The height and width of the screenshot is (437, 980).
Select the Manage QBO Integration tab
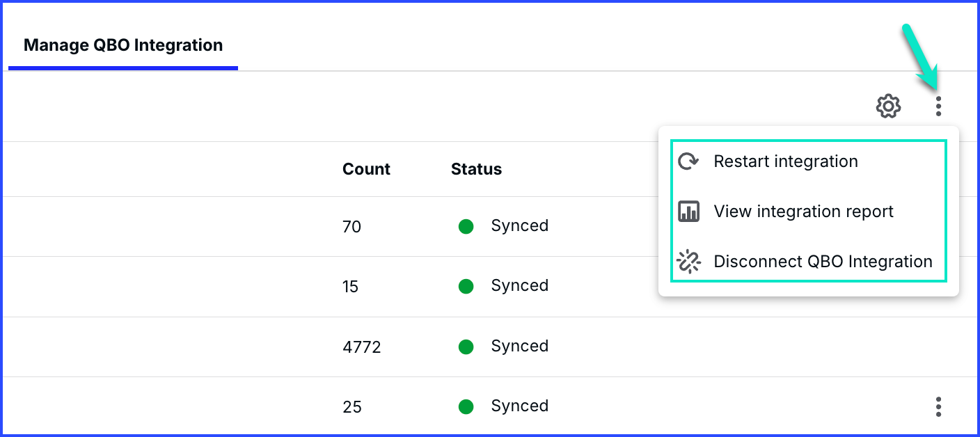click(x=123, y=45)
